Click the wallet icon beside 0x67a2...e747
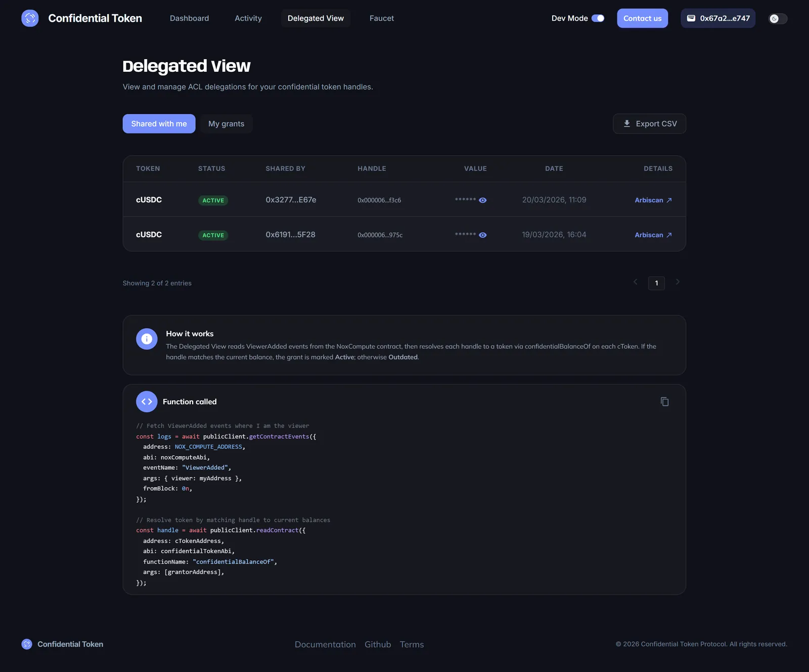The image size is (809, 672). (x=691, y=18)
